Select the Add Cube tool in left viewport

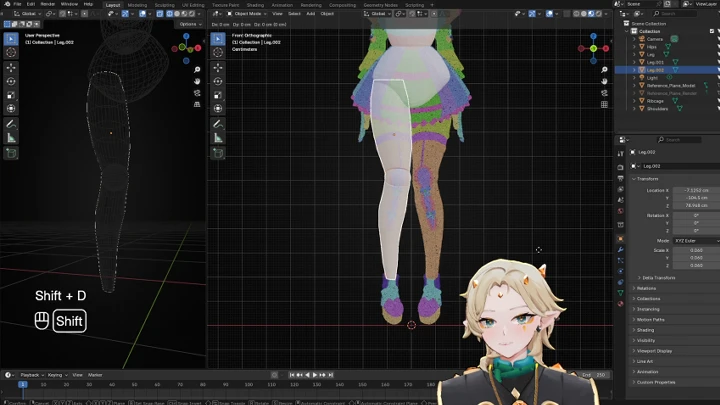tap(11, 153)
